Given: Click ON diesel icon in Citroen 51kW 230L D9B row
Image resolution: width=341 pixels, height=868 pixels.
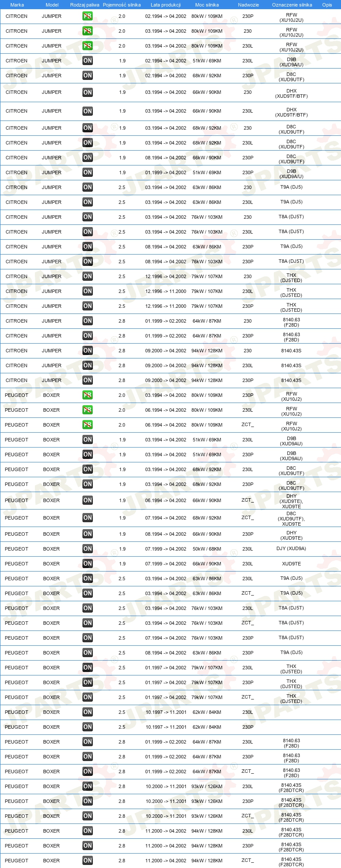Looking at the screenshot, I should point(88,61).
